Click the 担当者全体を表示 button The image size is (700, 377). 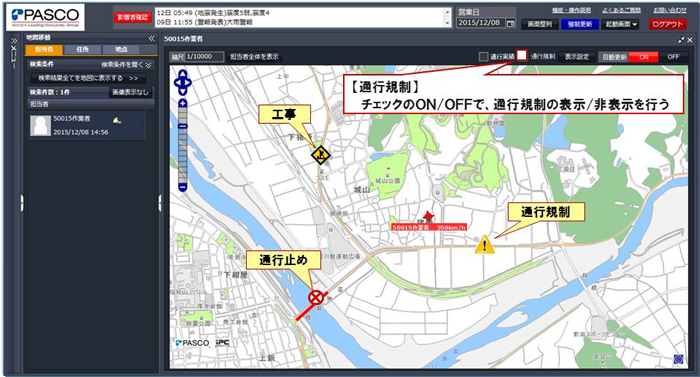[x=254, y=57]
